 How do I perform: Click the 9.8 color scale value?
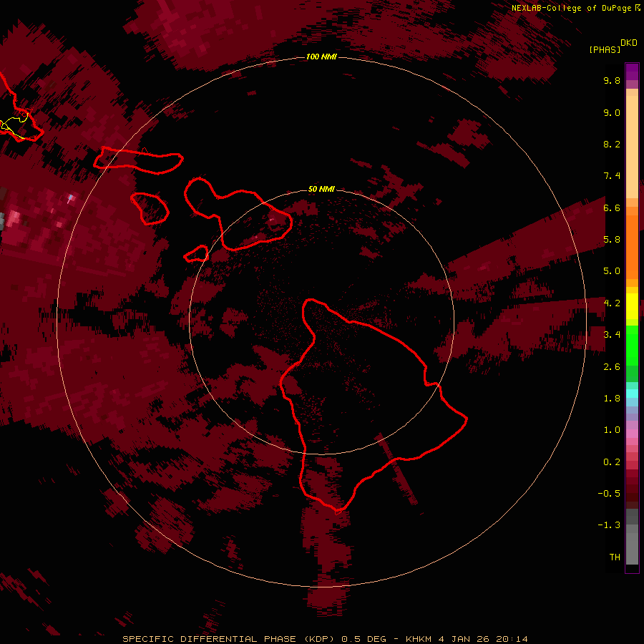click(x=612, y=80)
